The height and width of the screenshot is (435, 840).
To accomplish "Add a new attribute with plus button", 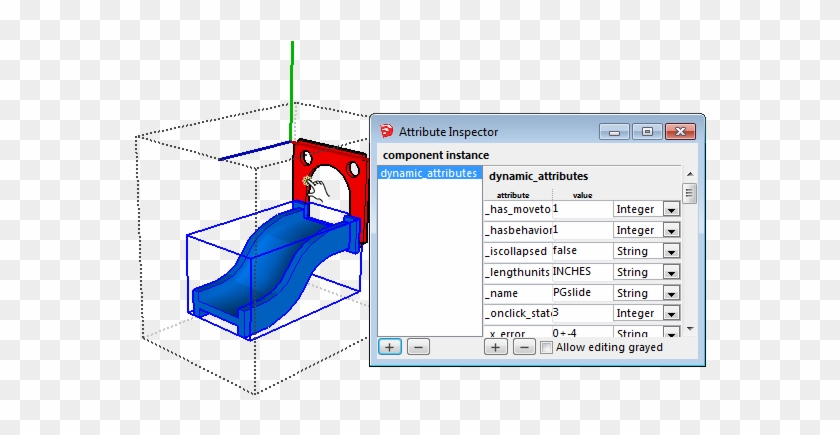I will (496, 347).
